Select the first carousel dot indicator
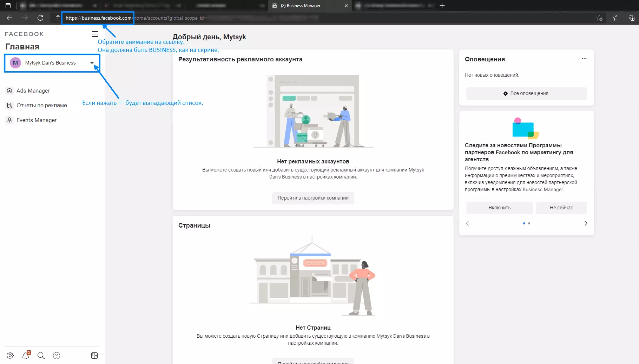 pos(524,223)
